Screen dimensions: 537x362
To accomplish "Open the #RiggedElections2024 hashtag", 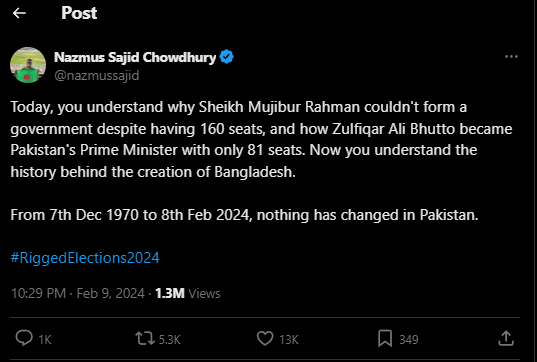I will pos(85,258).
